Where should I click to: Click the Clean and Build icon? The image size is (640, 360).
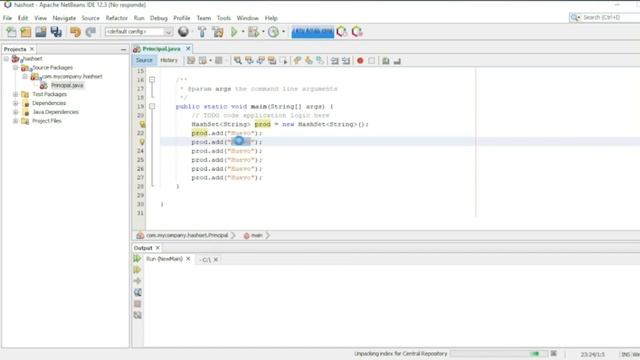pos(218,32)
